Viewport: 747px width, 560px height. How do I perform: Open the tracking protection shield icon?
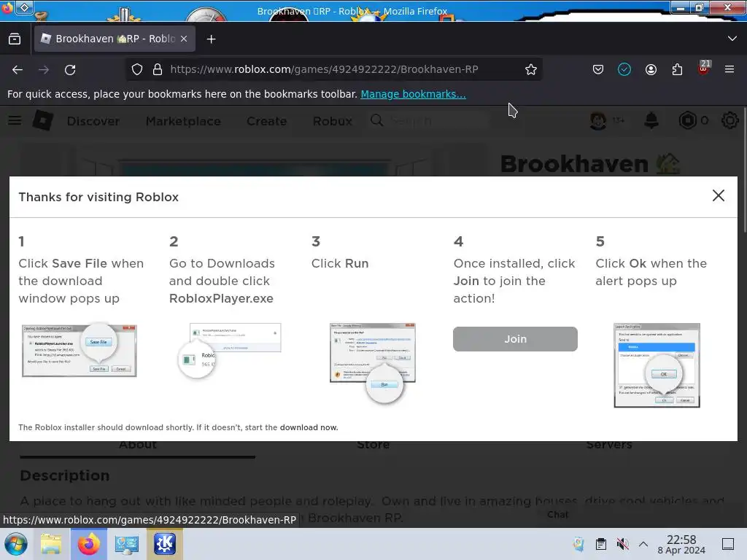[x=137, y=69]
